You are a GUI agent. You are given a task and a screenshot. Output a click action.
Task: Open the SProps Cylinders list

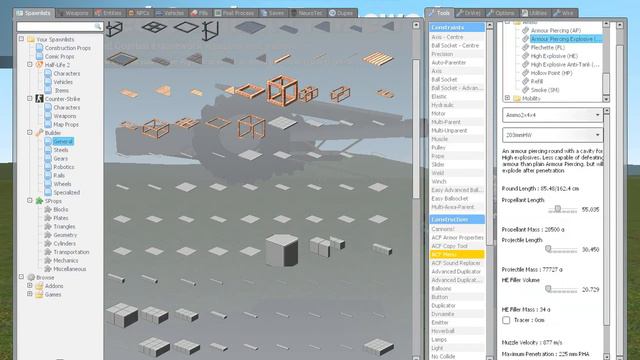tap(64, 244)
